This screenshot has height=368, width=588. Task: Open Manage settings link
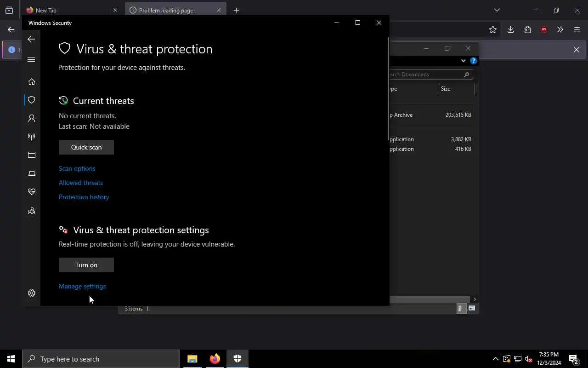[x=82, y=286]
